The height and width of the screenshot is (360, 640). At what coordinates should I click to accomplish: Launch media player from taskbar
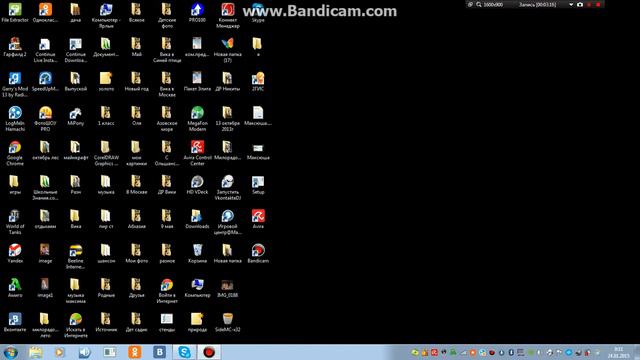point(60,352)
